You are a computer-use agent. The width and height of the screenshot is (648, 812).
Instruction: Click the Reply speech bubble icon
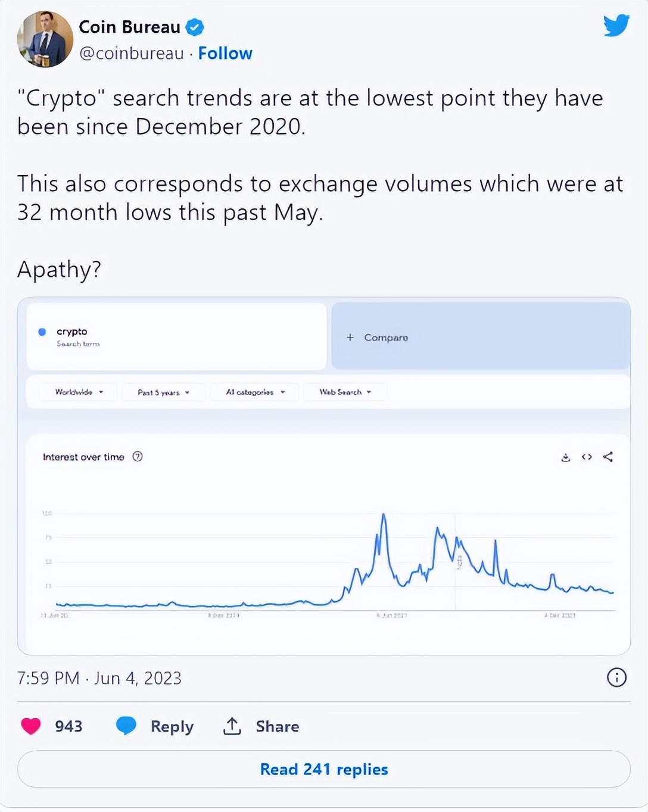pos(126,726)
